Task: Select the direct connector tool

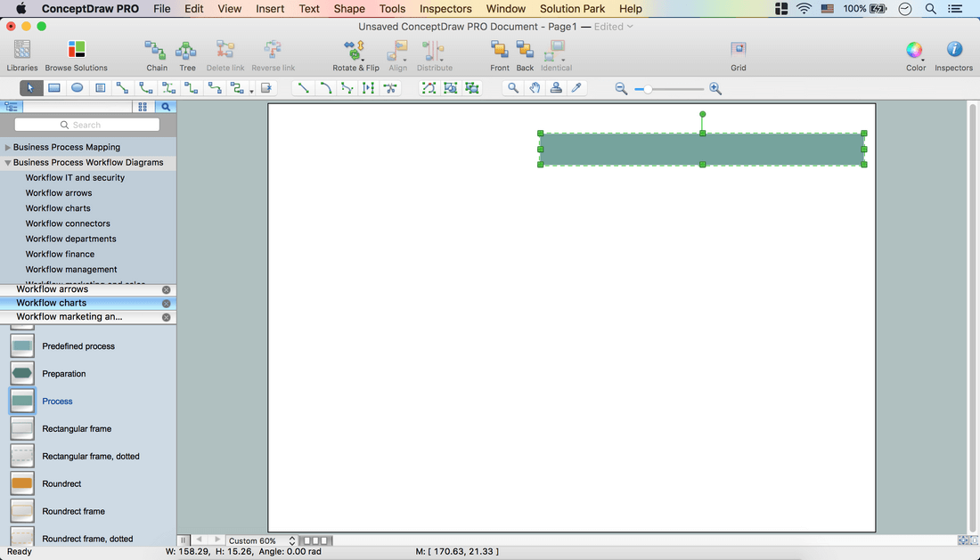Action: 123,88
